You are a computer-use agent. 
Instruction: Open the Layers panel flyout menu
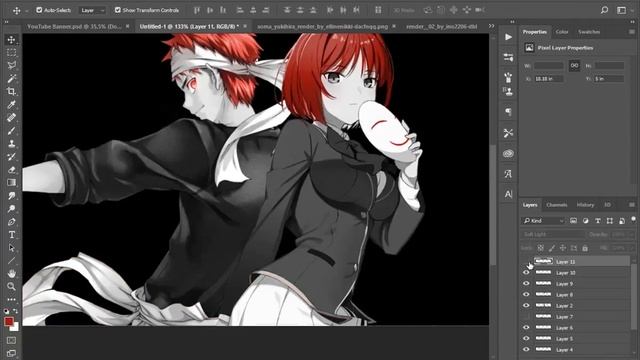click(632, 205)
